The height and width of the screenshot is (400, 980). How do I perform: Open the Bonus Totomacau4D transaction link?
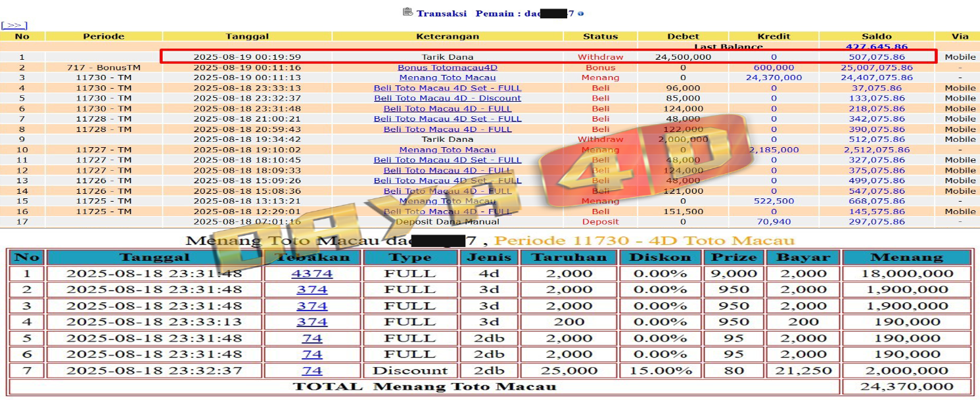(447, 68)
